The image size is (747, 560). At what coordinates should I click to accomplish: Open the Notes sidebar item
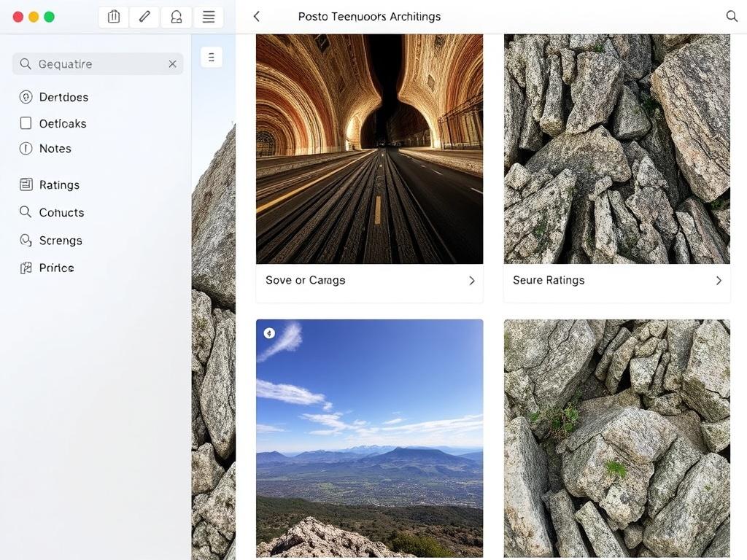click(x=55, y=149)
